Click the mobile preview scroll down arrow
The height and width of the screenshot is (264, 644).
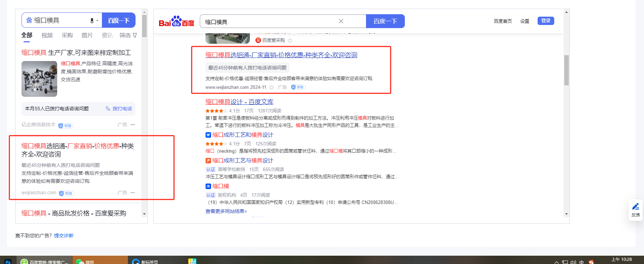pos(144,214)
